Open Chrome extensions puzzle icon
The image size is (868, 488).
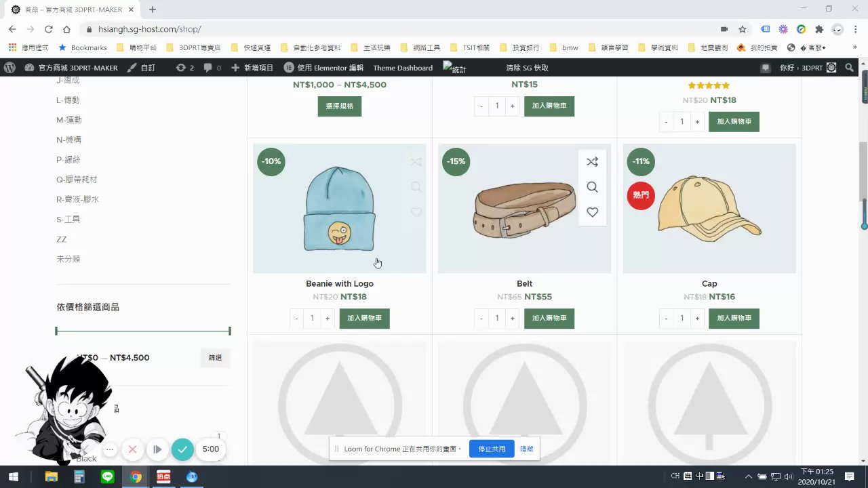(x=819, y=29)
